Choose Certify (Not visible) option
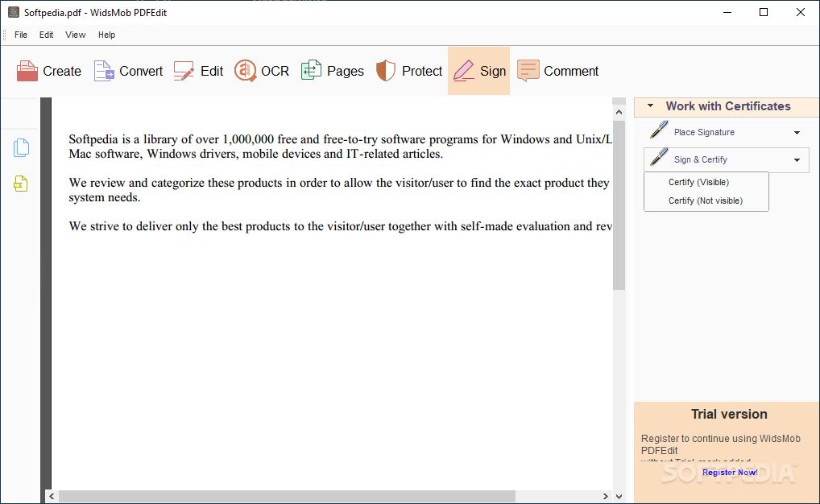Viewport: 820px width, 504px height. tap(706, 200)
